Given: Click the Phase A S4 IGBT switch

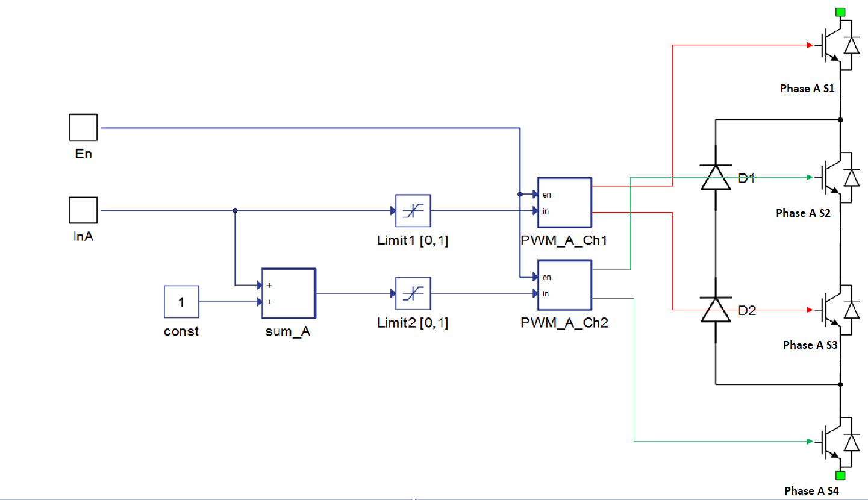Looking at the screenshot, I should (x=834, y=442).
